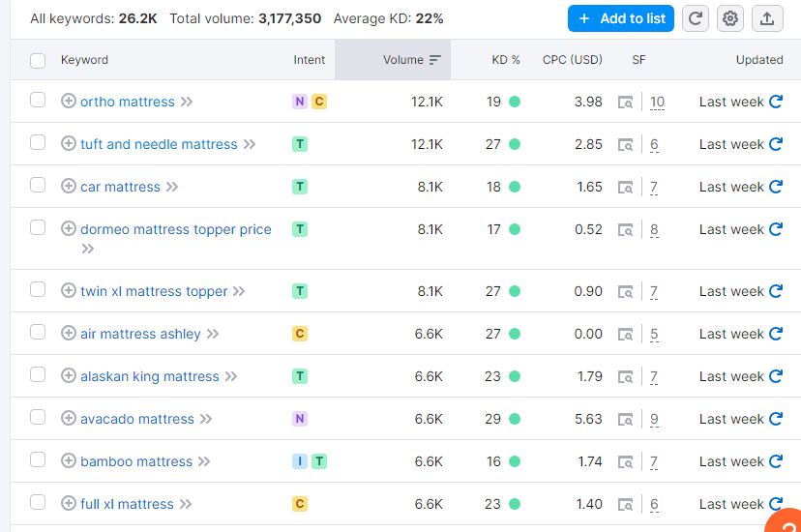Click the export upload icon
Viewport: 801px width, 532px height.
(767, 19)
